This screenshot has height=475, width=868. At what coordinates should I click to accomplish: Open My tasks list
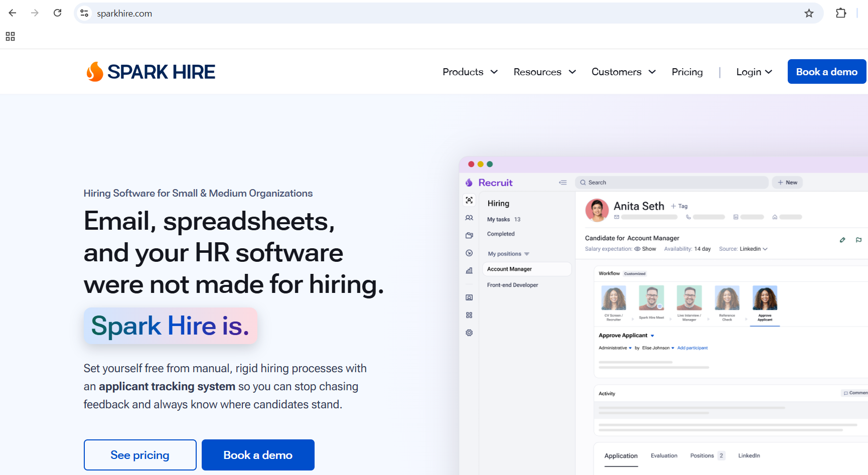[x=504, y=220]
